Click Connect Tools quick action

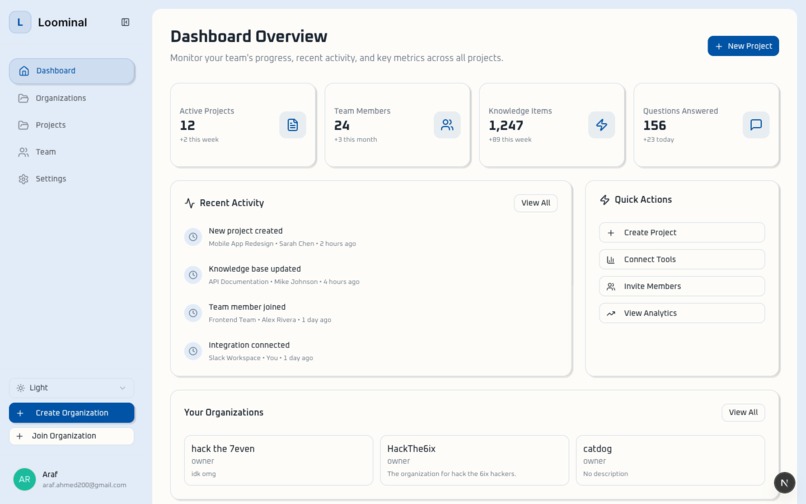[682, 260]
